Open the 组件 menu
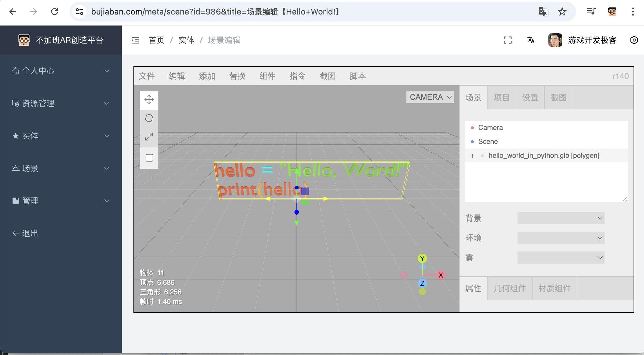 [x=267, y=76]
